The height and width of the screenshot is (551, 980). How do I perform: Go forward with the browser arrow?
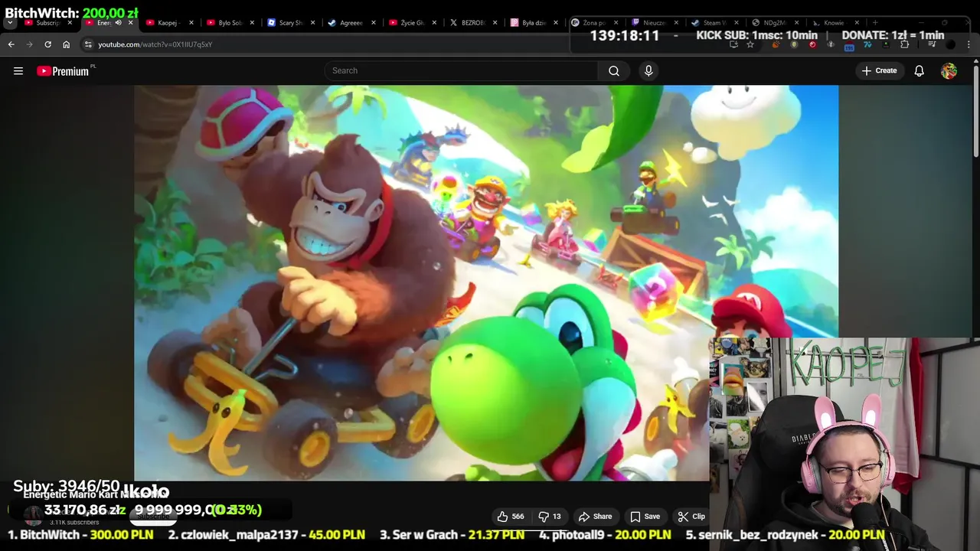tap(29, 44)
